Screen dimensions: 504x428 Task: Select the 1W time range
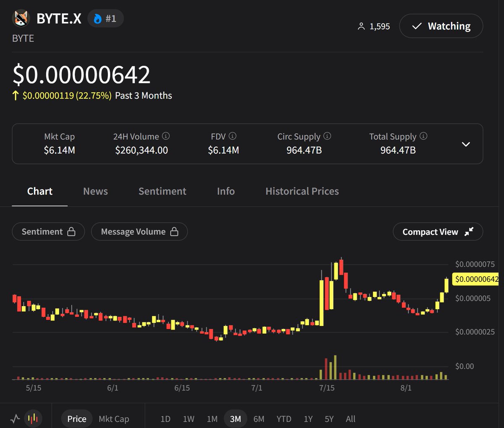(x=189, y=419)
